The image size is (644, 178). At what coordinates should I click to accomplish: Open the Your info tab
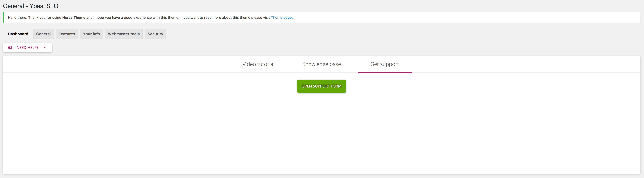click(x=91, y=34)
